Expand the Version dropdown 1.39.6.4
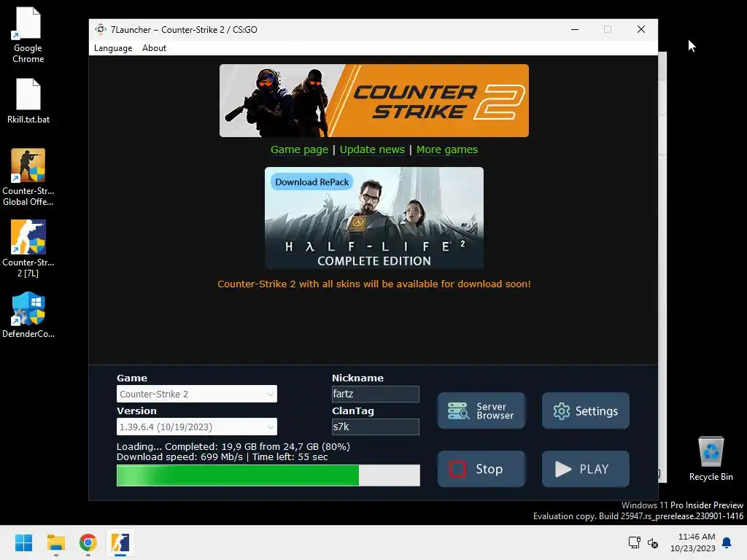The width and height of the screenshot is (747, 560). [x=197, y=427]
